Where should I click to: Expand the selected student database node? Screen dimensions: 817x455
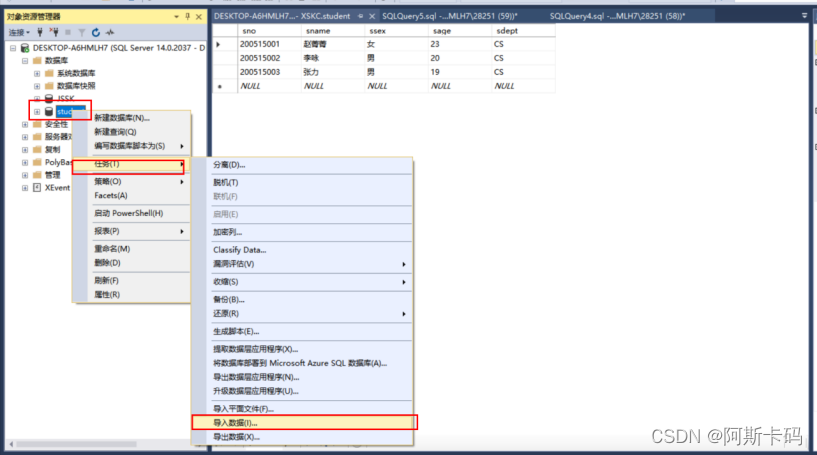(x=37, y=112)
